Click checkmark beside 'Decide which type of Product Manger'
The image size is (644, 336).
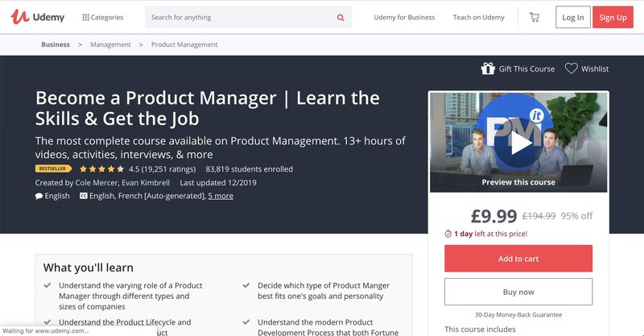(246, 285)
